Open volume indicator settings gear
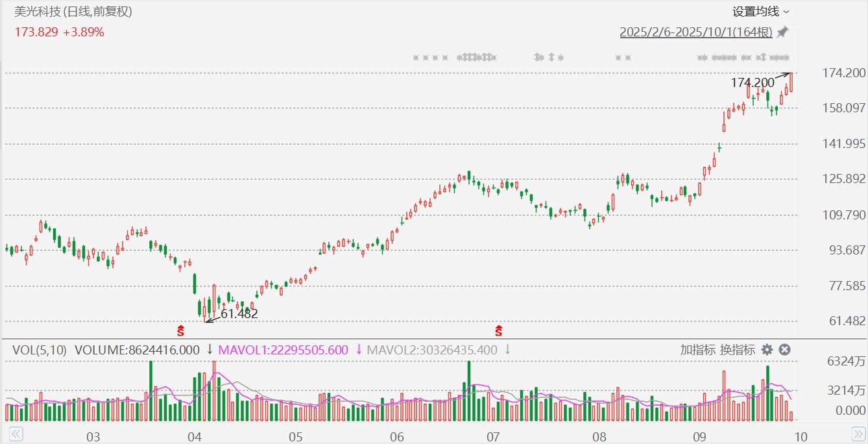Viewport: 868px width, 444px height. (767, 350)
